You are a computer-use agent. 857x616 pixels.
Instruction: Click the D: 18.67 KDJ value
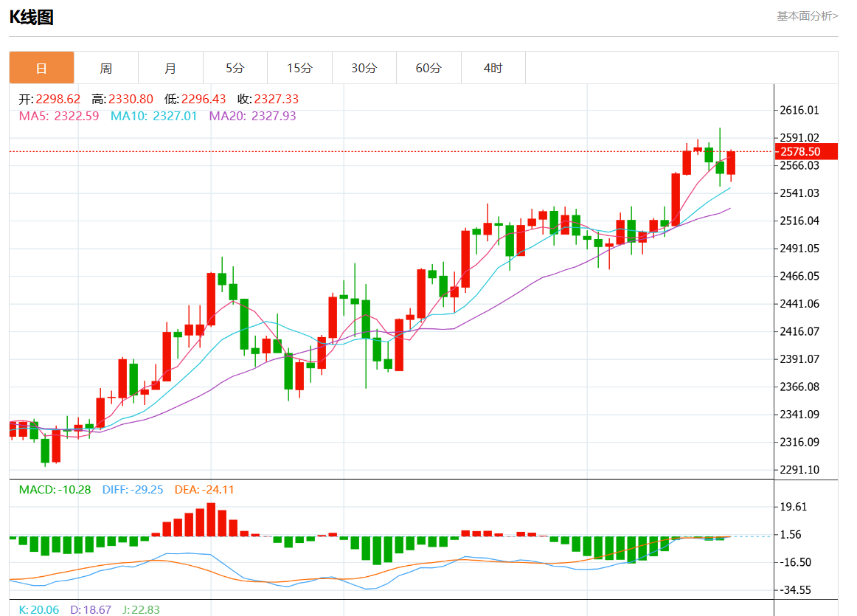point(91,609)
